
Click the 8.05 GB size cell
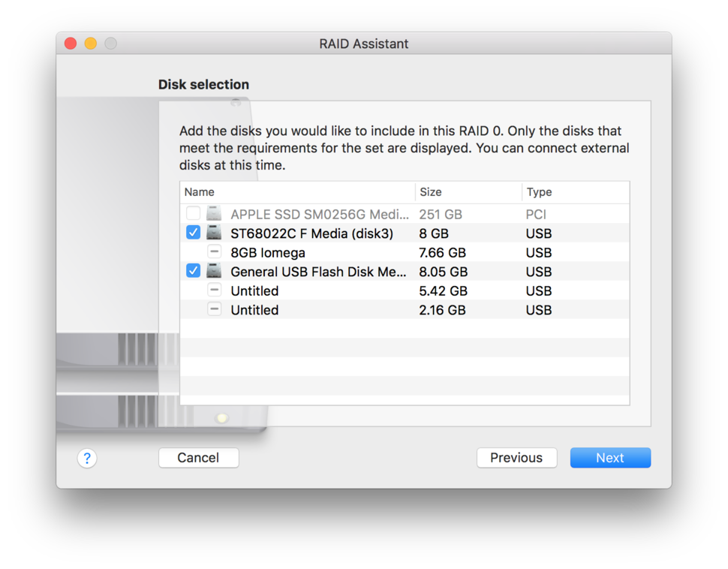coord(444,272)
